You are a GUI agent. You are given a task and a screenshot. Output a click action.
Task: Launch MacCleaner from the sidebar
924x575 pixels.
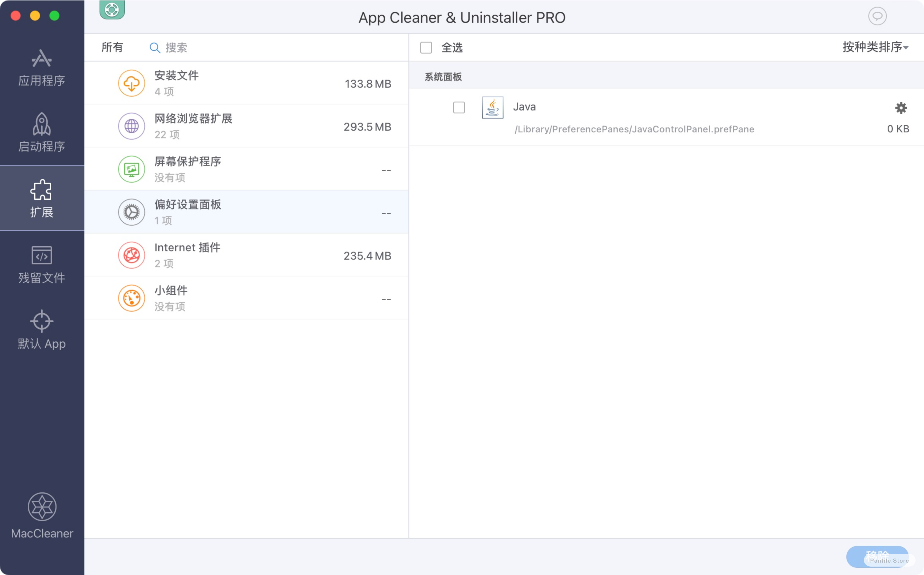(x=42, y=516)
